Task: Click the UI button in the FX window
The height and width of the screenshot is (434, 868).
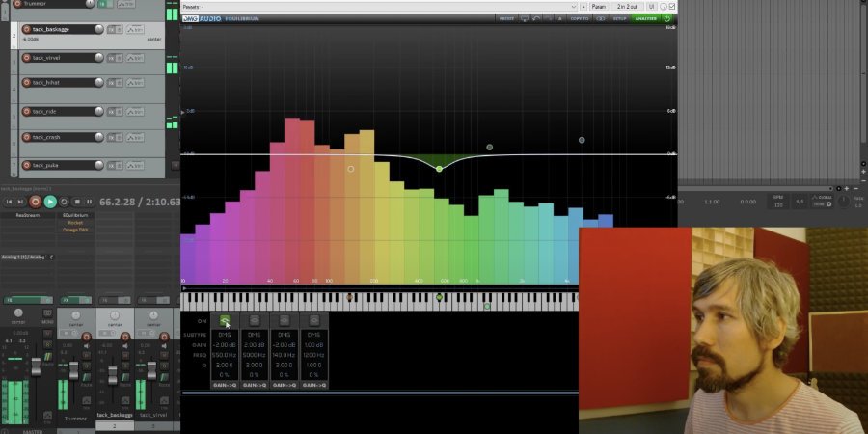Action: 651,7
